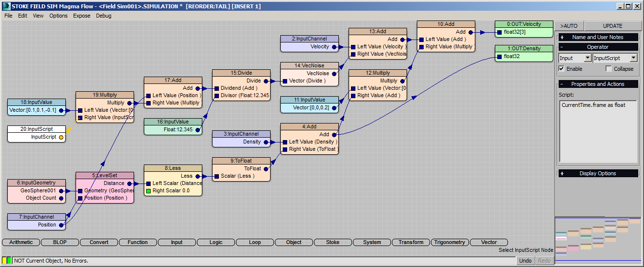Viewport: 644px width, 267px height.
Task: Click float32[3] input socket of 0:OUT:Velocity
Action: coord(499,32)
